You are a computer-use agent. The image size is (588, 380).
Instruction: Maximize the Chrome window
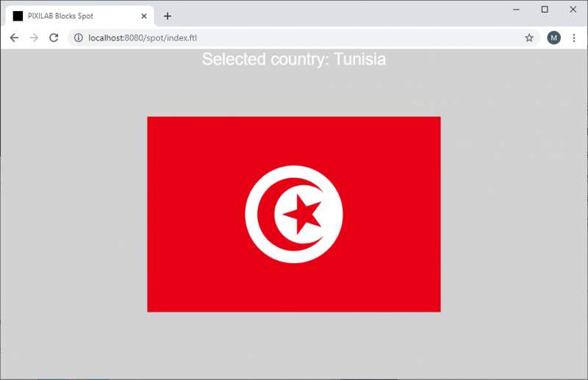coord(545,10)
